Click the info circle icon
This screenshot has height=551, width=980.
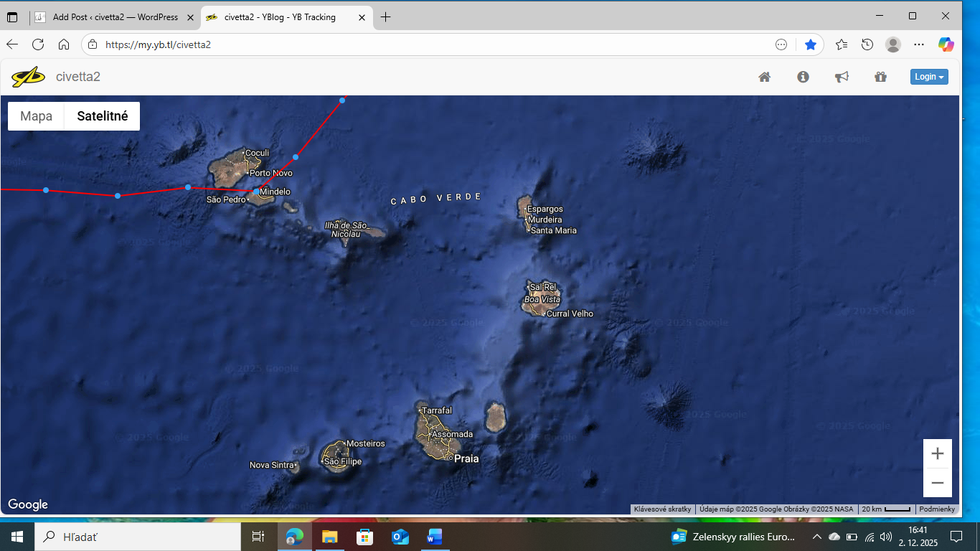click(803, 77)
